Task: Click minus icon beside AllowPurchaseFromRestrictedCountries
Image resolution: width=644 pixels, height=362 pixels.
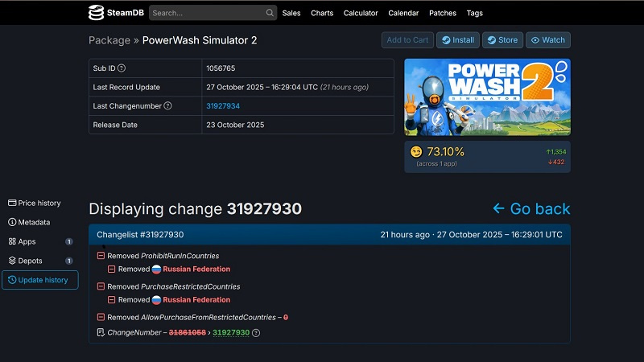Action: point(101,317)
